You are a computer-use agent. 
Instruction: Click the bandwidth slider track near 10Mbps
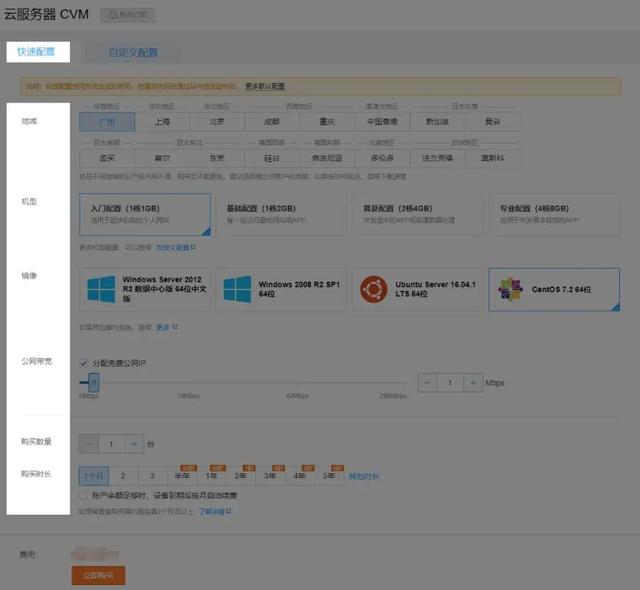(x=189, y=383)
